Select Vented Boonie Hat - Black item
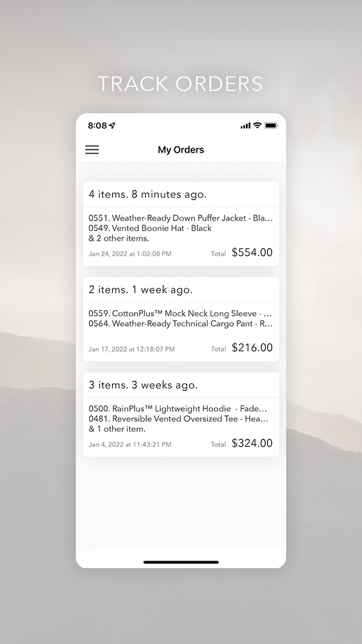Viewport: 362px width, 644px height. click(x=150, y=228)
